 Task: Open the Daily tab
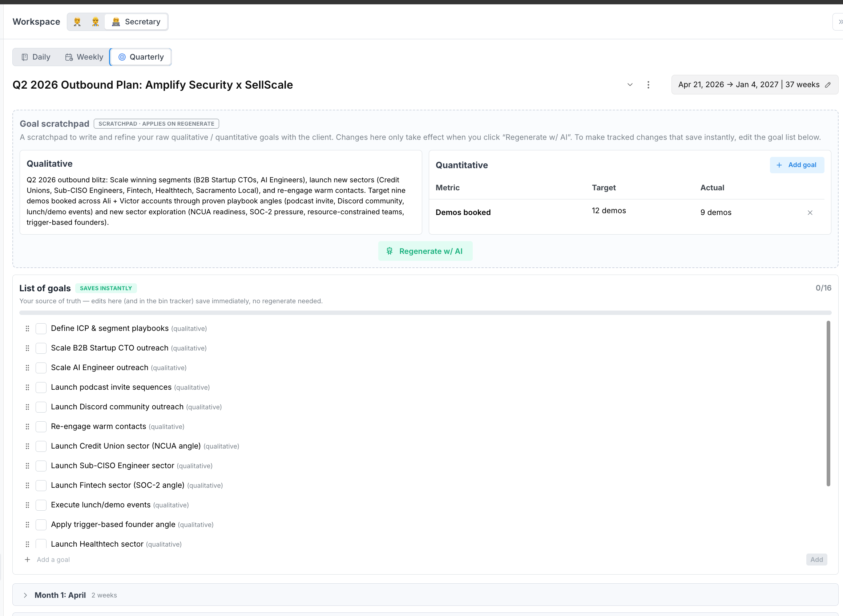click(x=36, y=57)
